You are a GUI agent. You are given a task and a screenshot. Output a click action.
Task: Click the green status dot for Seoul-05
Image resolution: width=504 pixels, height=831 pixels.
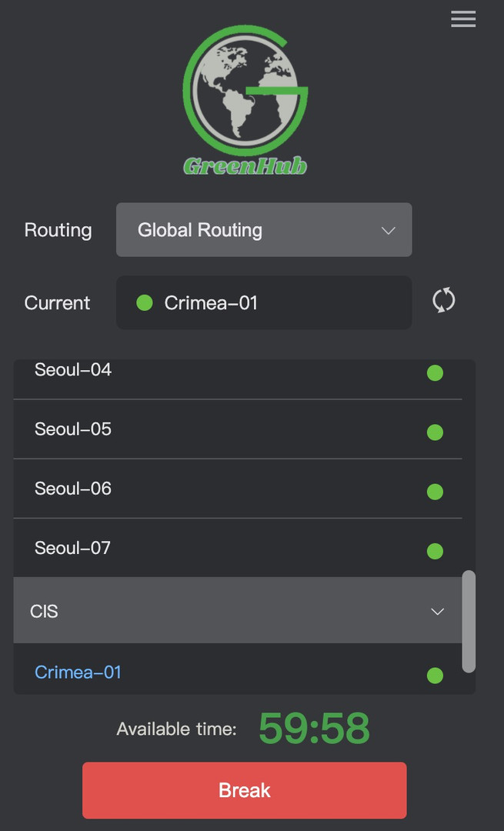pos(435,432)
